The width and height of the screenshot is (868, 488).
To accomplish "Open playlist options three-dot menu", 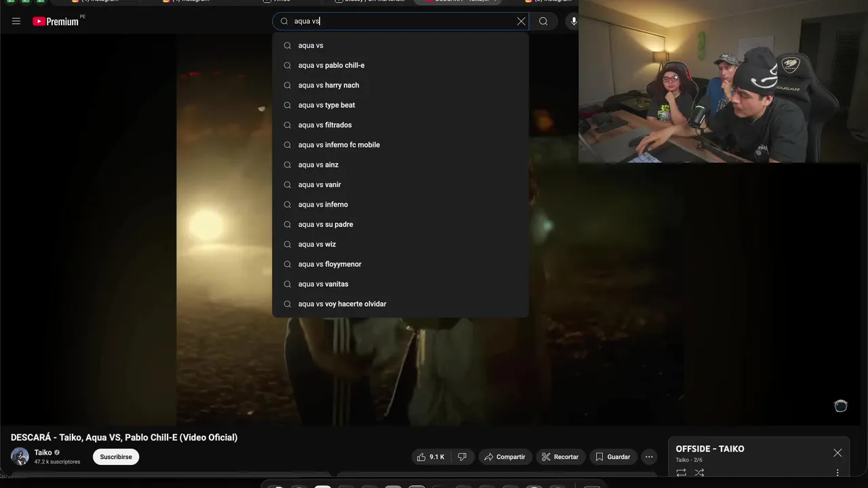I will point(837,472).
